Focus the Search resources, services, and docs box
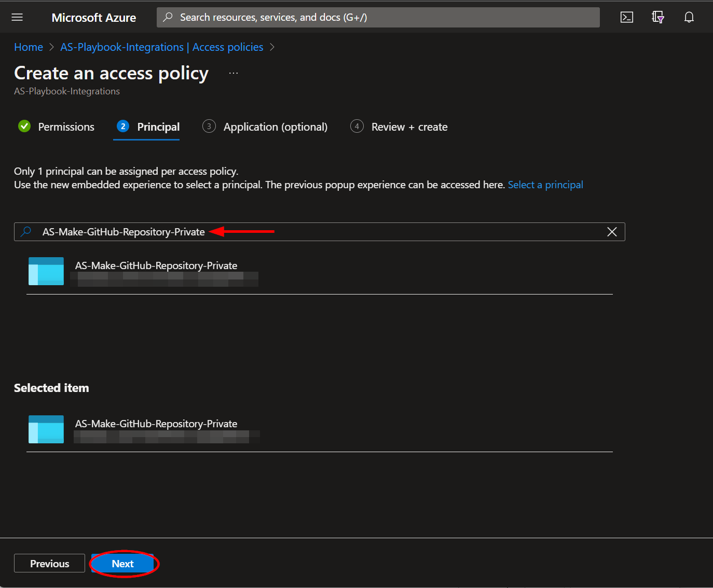 (x=378, y=17)
